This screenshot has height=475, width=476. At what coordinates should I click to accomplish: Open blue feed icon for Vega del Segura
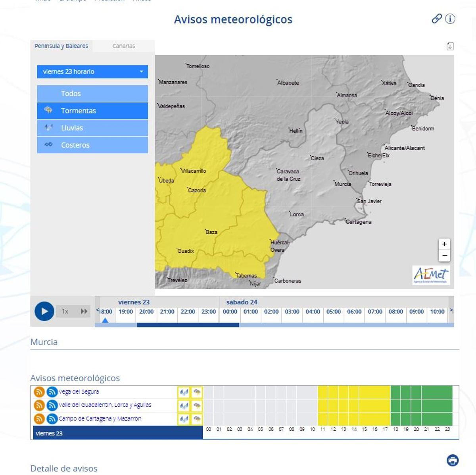pos(52,392)
